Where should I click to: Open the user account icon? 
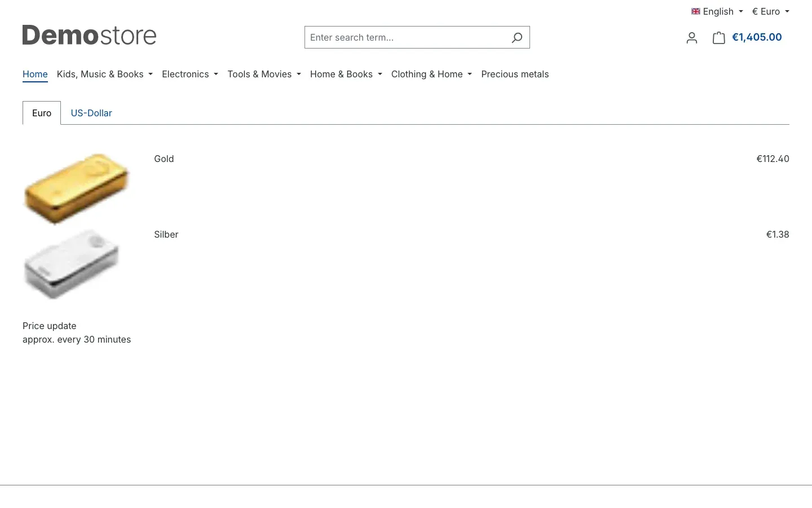[x=692, y=38]
